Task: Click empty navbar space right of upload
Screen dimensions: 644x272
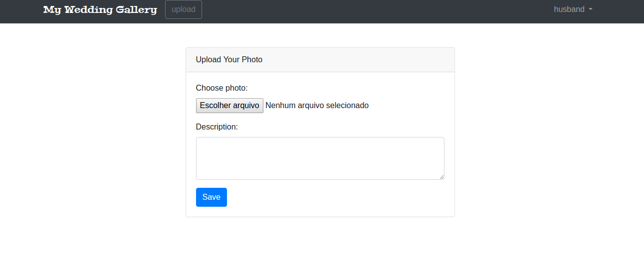Action: click(374, 11)
